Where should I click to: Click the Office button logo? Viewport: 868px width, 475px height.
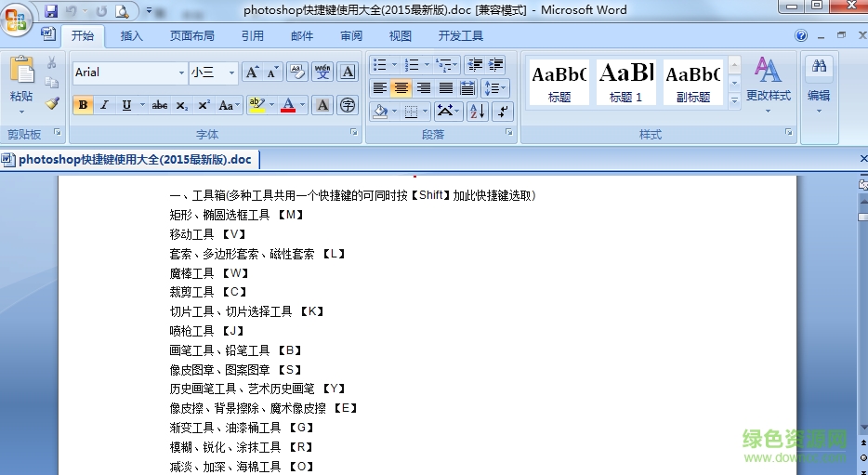16,19
